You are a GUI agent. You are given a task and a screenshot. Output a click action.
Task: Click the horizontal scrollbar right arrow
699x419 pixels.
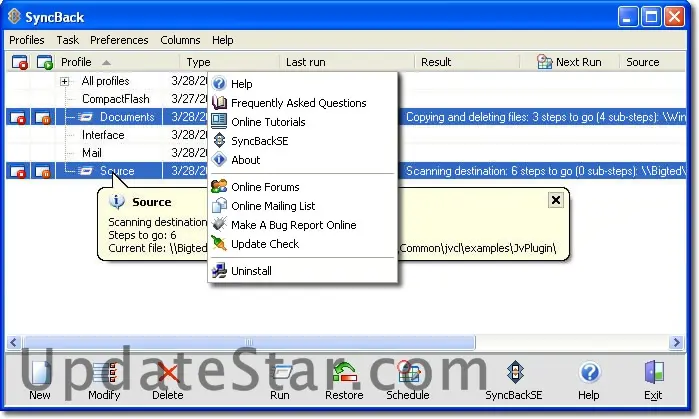tap(677, 342)
